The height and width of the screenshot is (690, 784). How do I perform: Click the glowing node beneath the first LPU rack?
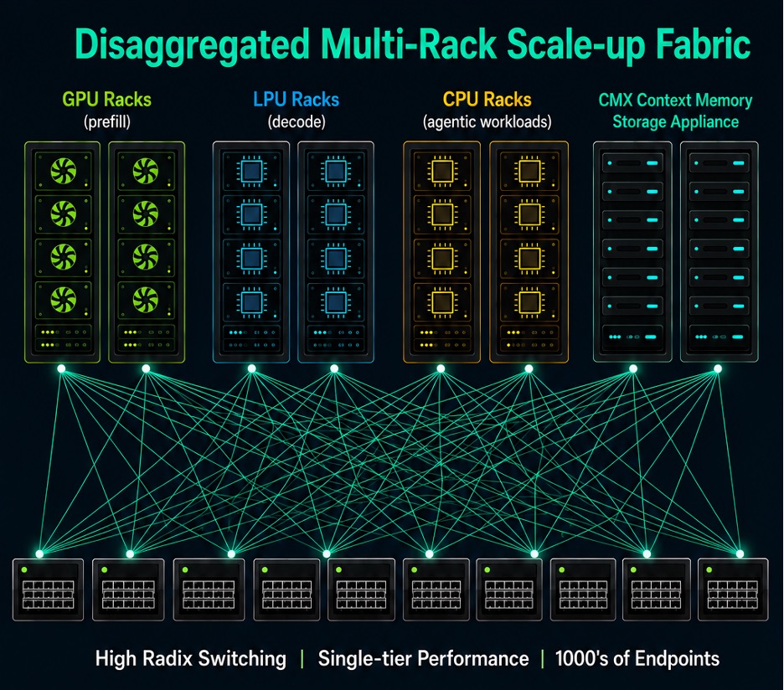(251, 368)
